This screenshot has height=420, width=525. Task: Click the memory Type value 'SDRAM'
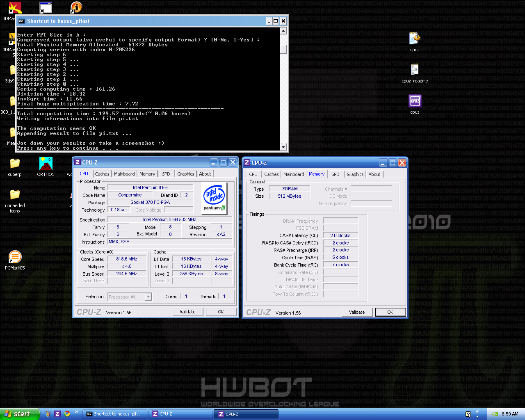coord(290,189)
